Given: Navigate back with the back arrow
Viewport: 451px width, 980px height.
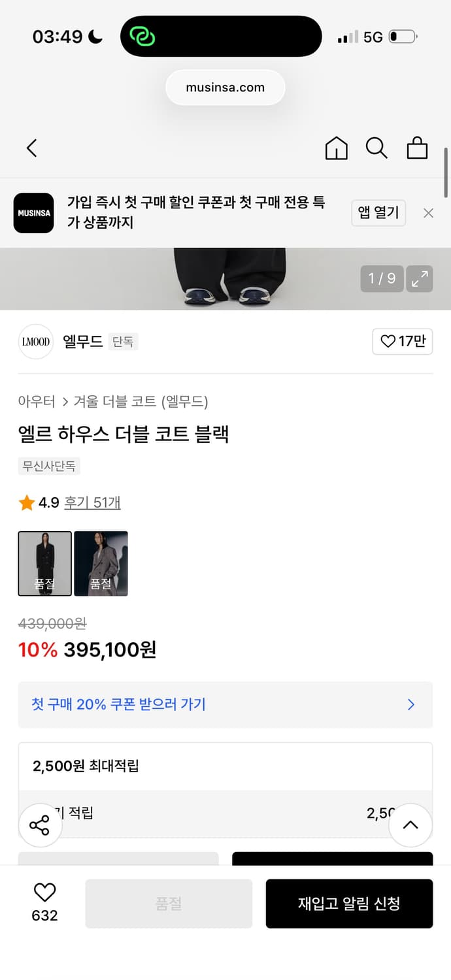Looking at the screenshot, I should pos(32,148).
